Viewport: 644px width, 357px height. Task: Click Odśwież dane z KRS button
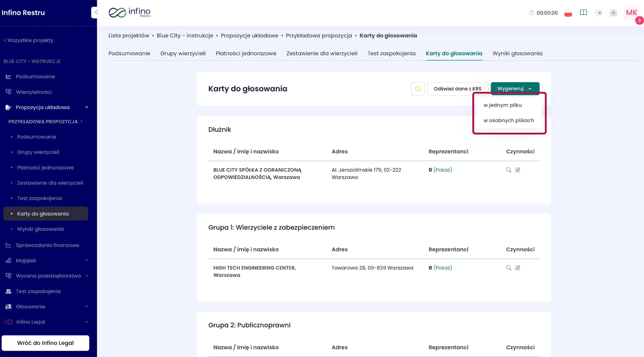pyautogui.click(x=457, y=89)
